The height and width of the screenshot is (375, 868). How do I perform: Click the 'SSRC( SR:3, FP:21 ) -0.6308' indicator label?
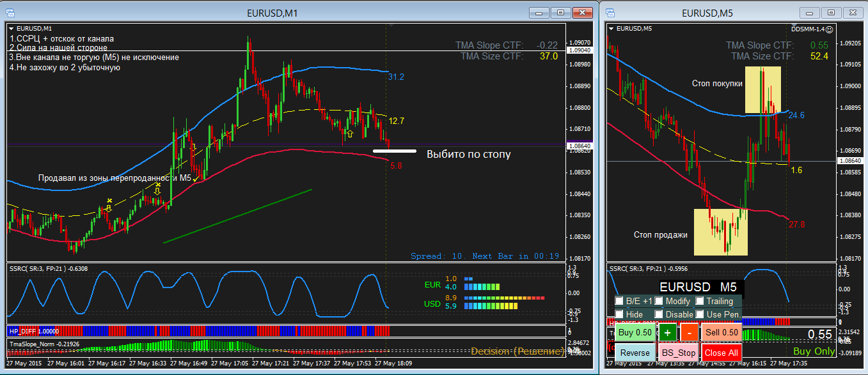pos(49,268)
